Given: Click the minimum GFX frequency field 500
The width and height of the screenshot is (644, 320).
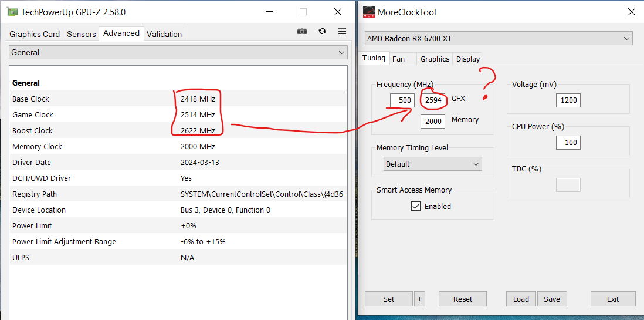Looking at the screenshot, I should tap(402, 100).
